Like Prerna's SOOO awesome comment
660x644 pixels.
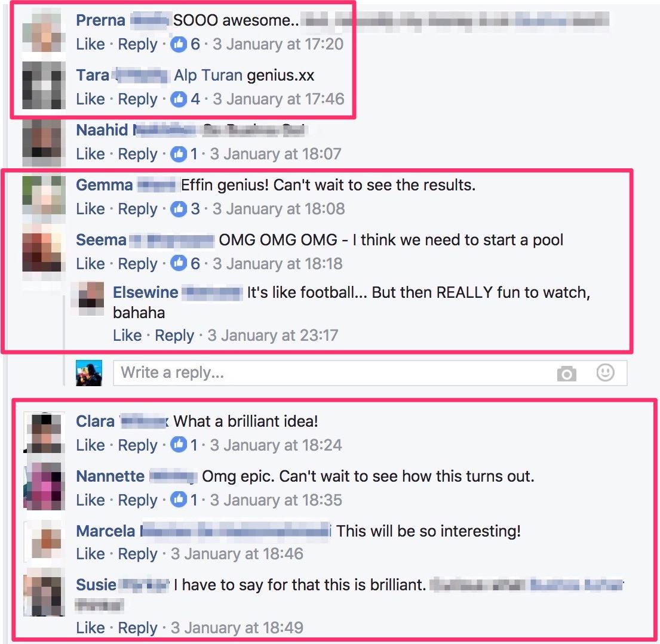pyautogui.click(x=90, y=44)
